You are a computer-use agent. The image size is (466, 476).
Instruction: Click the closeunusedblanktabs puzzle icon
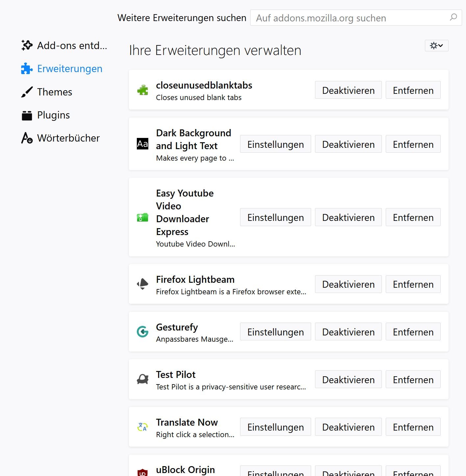142,90
